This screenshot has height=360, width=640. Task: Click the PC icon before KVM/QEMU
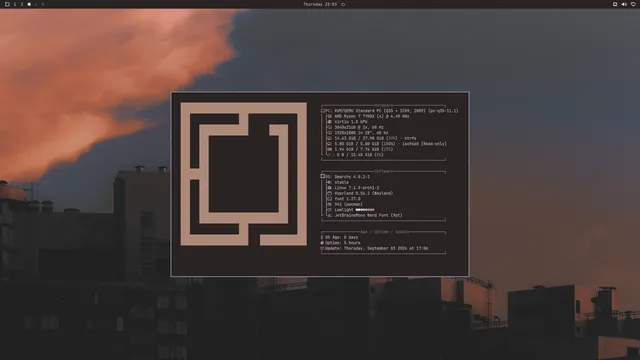pos(323,111)
